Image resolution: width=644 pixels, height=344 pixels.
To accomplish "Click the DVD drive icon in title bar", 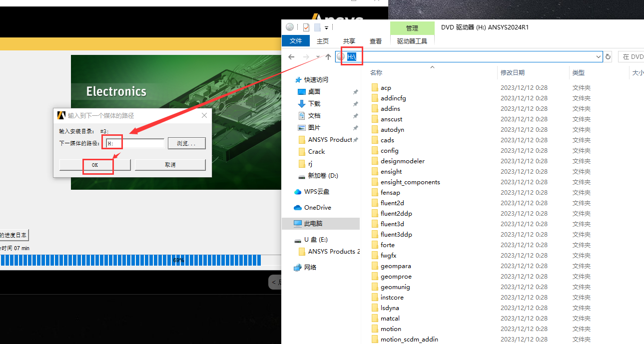I will 290,27.
